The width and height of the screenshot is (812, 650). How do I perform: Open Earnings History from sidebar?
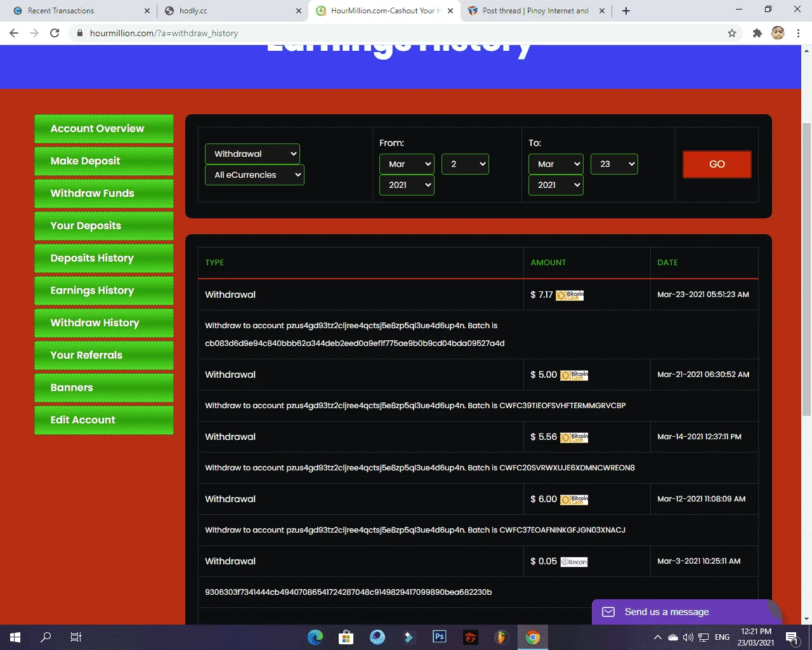pos(104,291)
